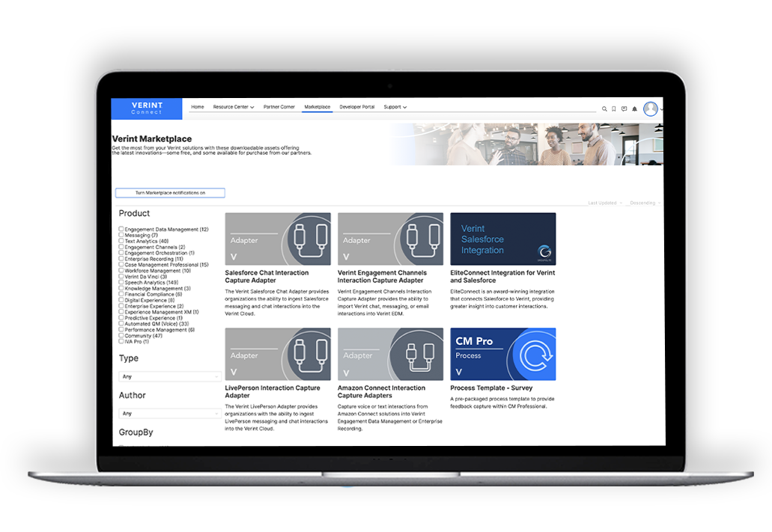Check the Text Analytics checkbox
This screenshot has height=532, width=772.
[x=121, y=241]
